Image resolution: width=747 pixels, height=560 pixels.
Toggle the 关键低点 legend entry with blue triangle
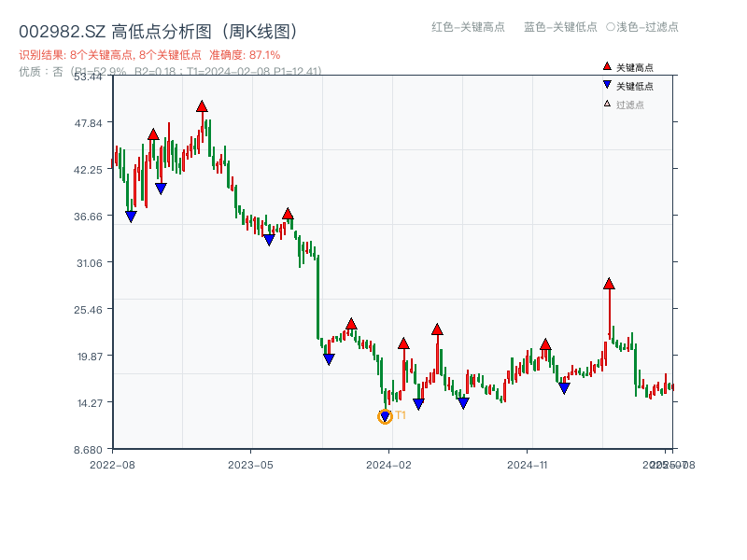pos(627,86)
